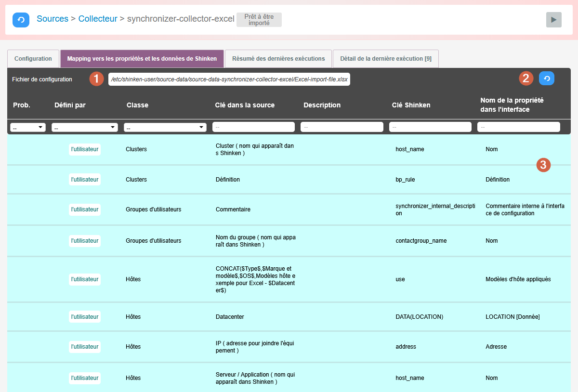Click the blue reload mapping icon

pos(546,78)
